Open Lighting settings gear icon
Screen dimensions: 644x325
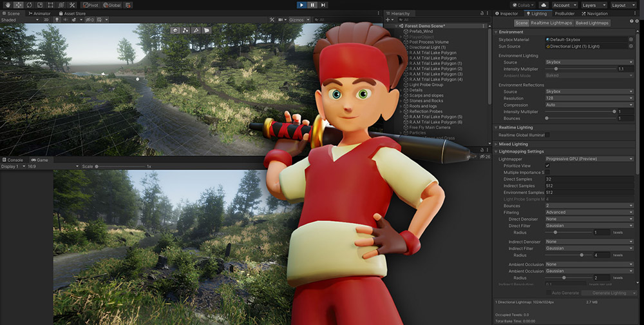coord(637,21)
